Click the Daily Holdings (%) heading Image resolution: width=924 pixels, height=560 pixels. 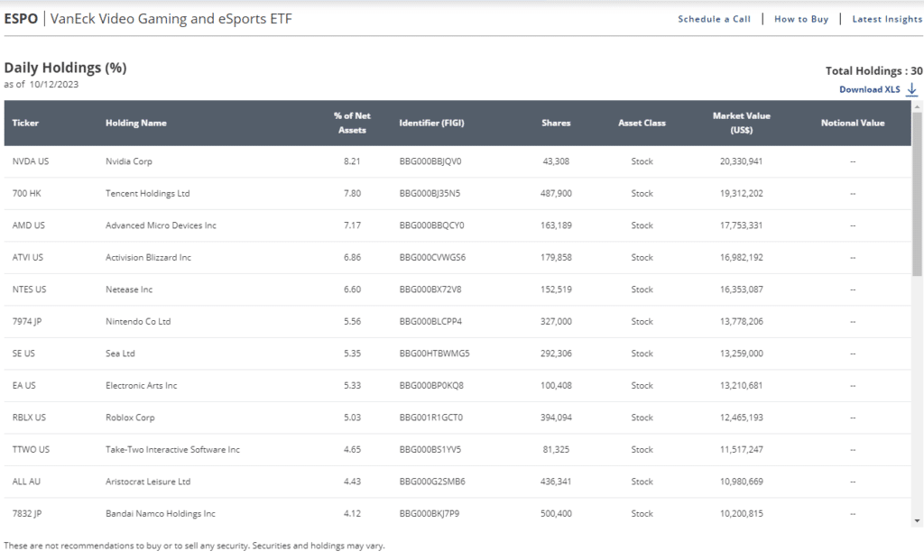[65, 68]
